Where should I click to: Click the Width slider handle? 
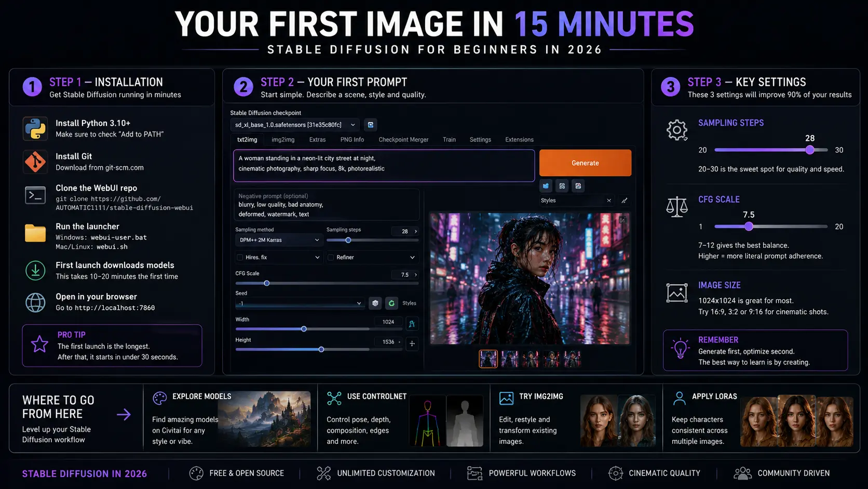304,329
